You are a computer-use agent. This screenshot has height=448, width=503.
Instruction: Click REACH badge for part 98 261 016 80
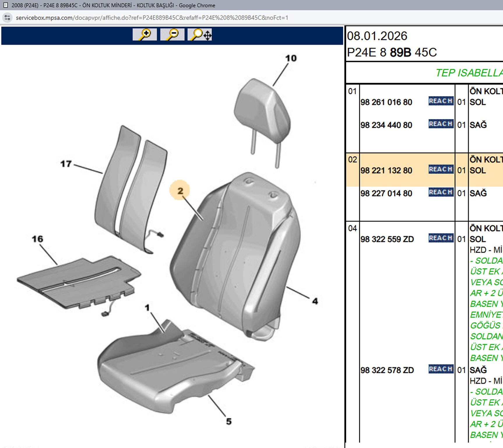441,101
